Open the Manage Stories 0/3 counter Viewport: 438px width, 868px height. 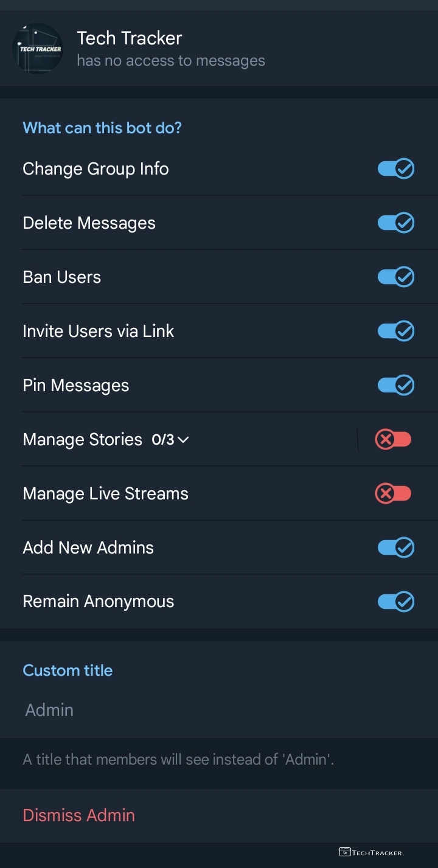click(x=163, y=440)
